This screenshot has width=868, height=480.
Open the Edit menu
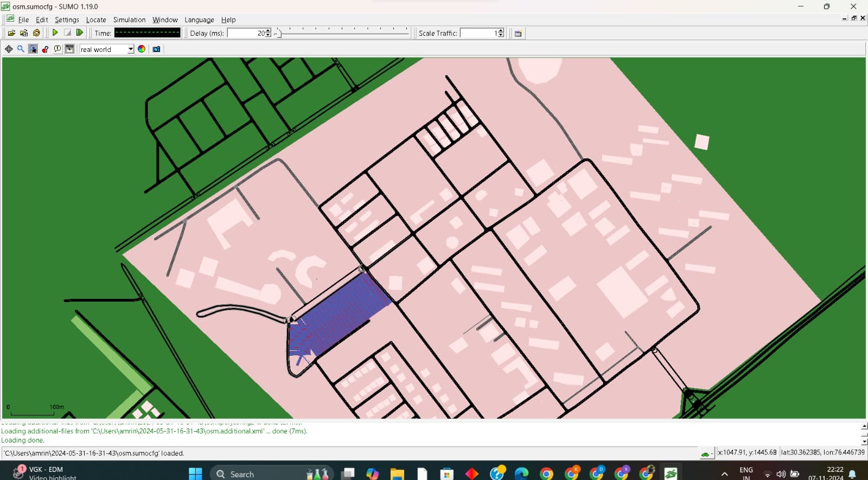click(x=42, y=20)
